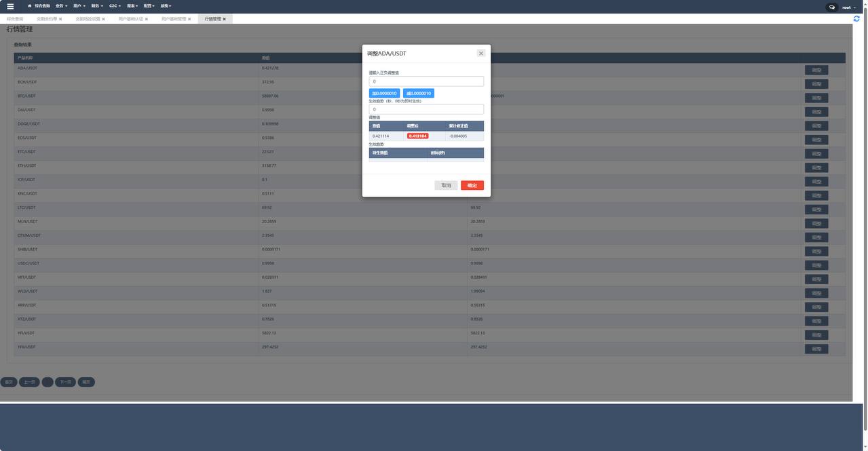868x451 pixels.
Task: Focus the 生效趋势 seconds input field
Action: pyautogui.click(x=426, y=109)
